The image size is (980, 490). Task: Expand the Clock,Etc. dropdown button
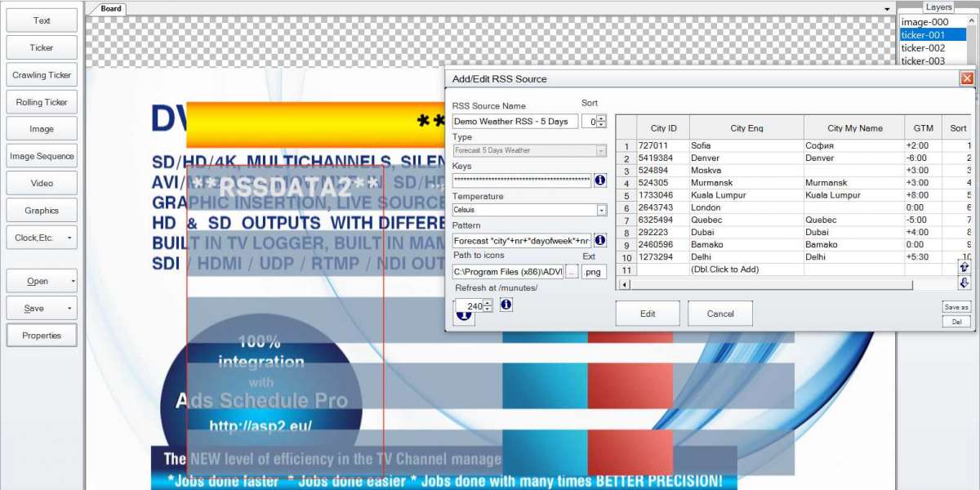pyautogui.click(x=69, y=238)
